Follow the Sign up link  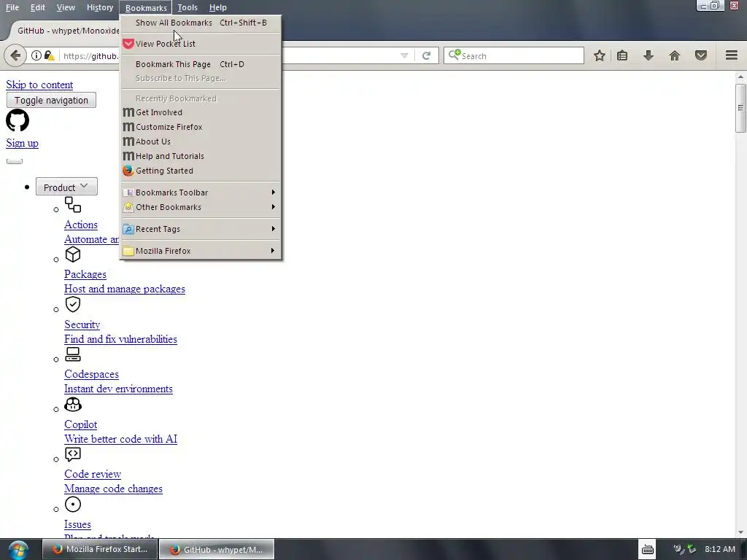click(x=23, y=144)
